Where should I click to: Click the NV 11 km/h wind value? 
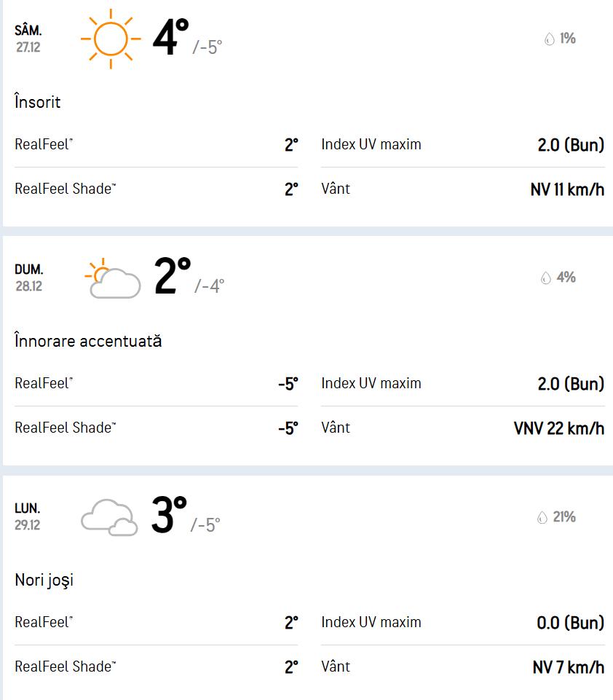click(x=567, y=190)
